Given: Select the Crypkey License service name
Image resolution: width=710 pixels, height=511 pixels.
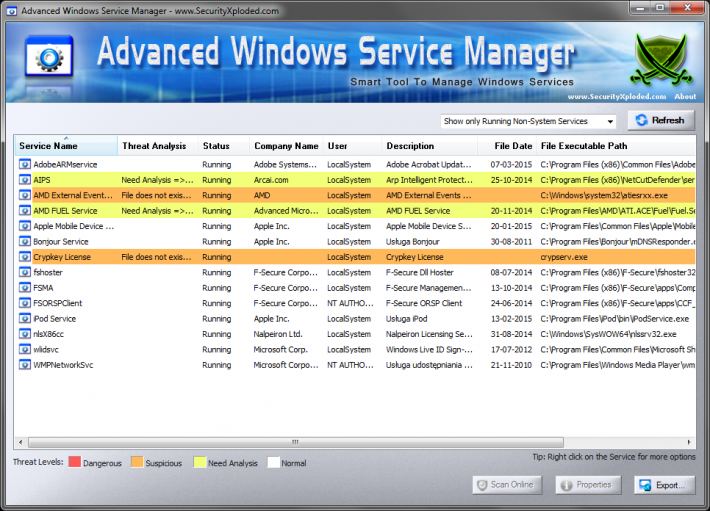Looking at the screenshot, I should click(62, 257).
